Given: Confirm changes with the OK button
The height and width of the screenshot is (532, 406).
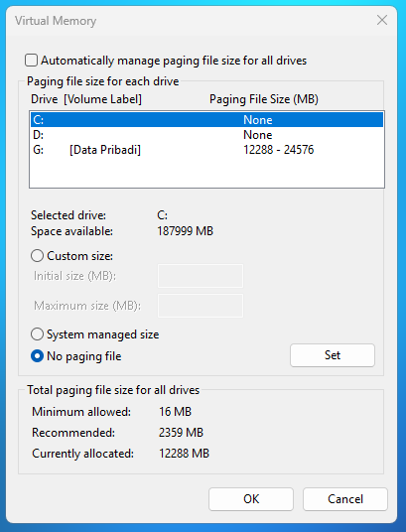Looking at the screenshot, I should 251,499.
